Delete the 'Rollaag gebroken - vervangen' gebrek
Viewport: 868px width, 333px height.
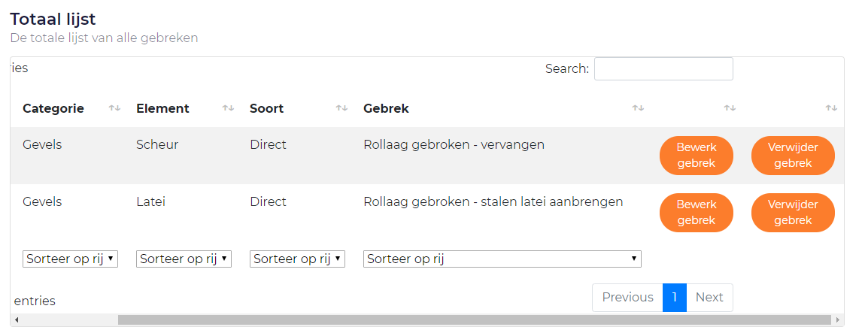coord(793,156)
